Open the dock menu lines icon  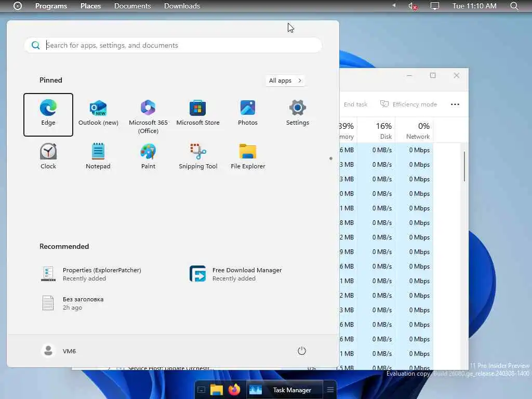point(330,390)
